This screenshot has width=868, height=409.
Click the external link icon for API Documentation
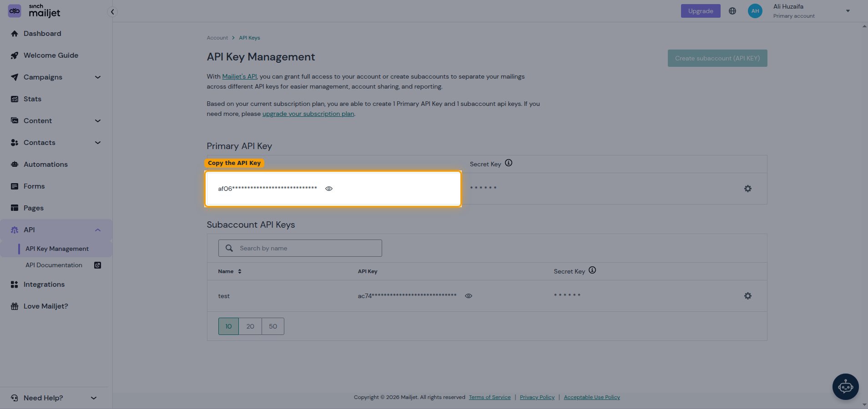coord(97,265)
